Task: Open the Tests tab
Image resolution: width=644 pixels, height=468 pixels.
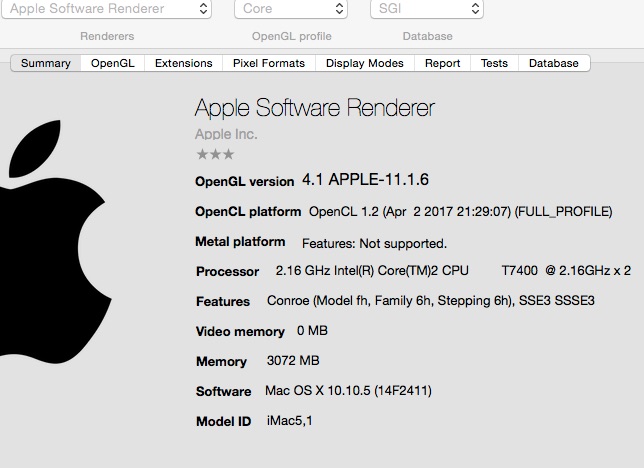Action: [x=494, y=63]
